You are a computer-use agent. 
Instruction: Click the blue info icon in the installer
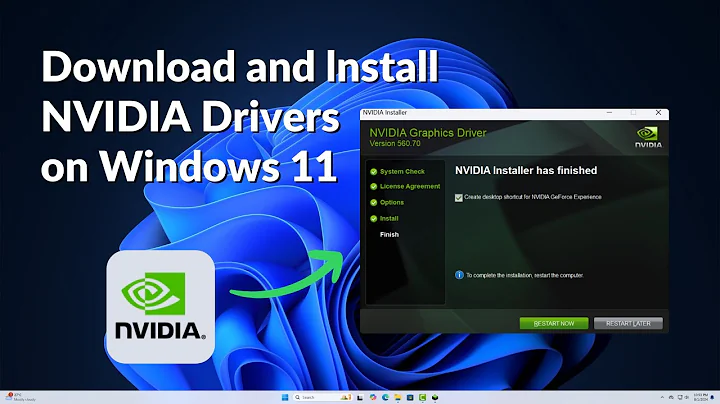(x=459, y=275)
